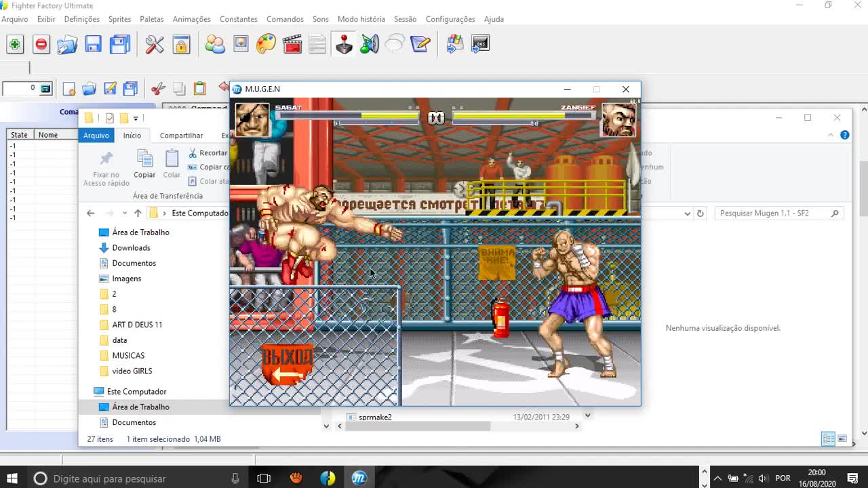Click the calculator icon beside the number field
This screenshot has width=868, height=488.
pos(45,88)
